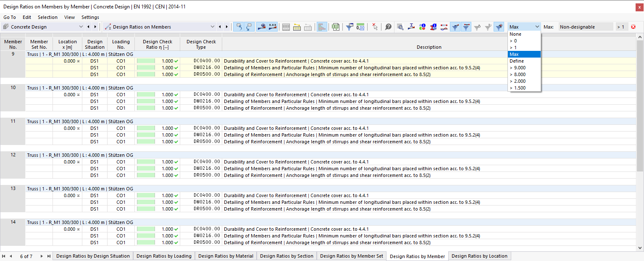
Task: Open the Settings menu
Action: [90, 17]
